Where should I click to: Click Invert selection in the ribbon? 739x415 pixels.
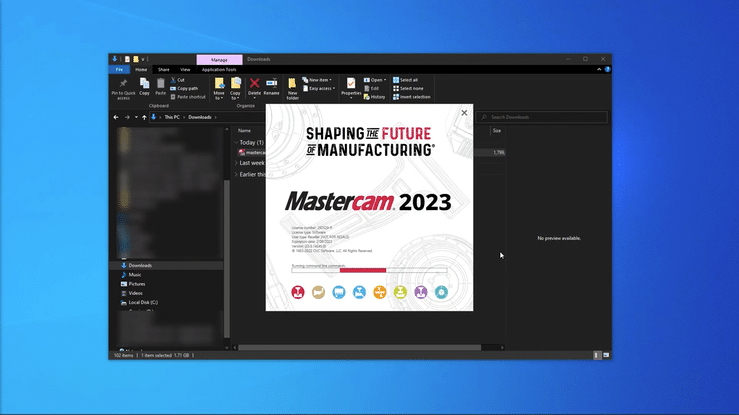[x=411, y=97]
